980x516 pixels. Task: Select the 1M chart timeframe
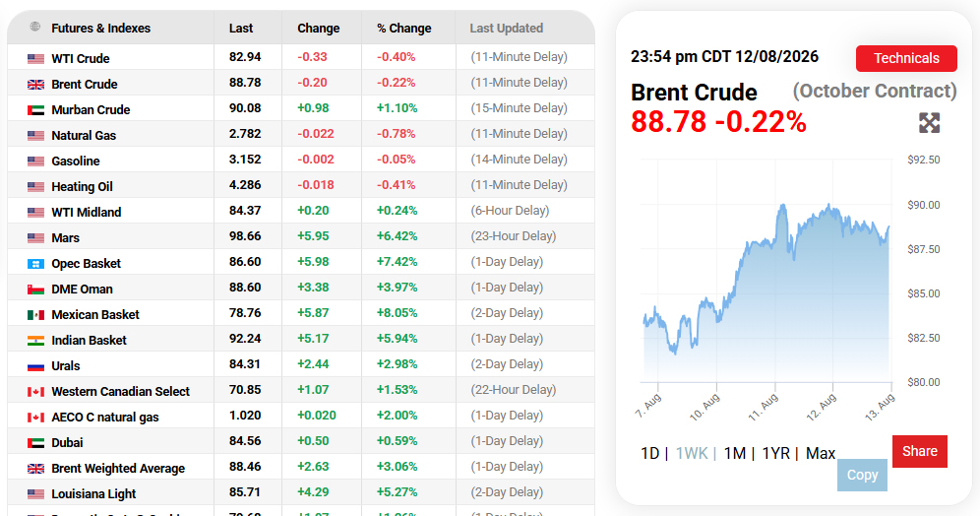(x=734, y=453)
